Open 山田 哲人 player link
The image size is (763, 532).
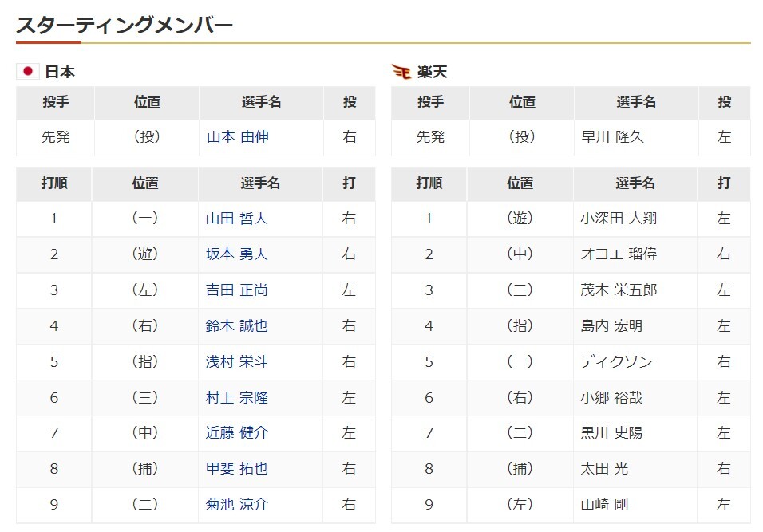(x=236, y=219)
